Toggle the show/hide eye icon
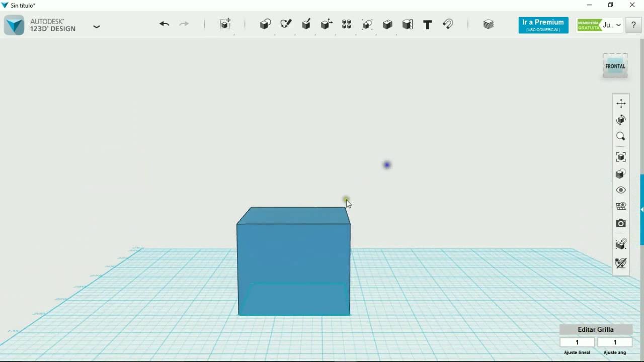644x362 pixels. coord(621,190)
